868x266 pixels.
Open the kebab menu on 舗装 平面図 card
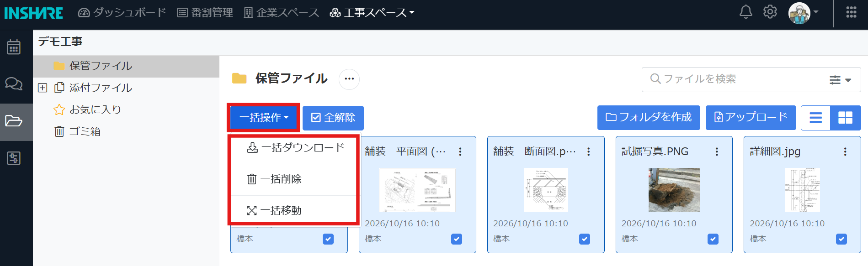[x=460, y=151]
